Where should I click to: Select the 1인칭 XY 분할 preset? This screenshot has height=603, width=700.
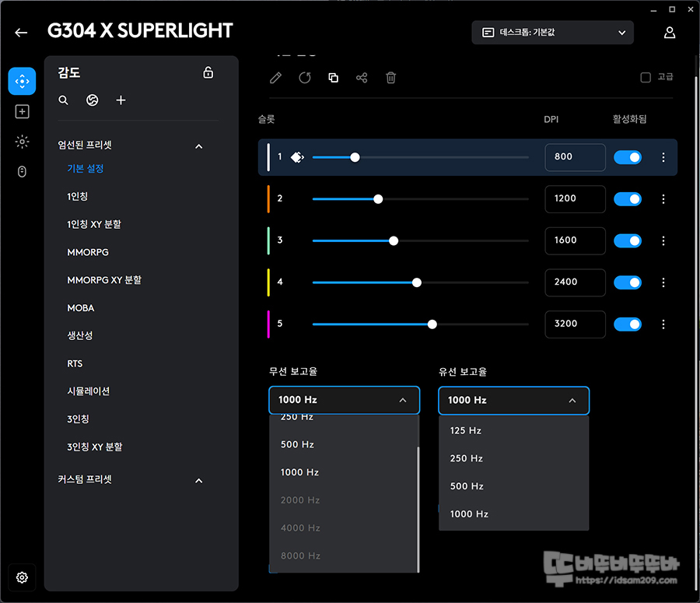(x=94, y=224)
